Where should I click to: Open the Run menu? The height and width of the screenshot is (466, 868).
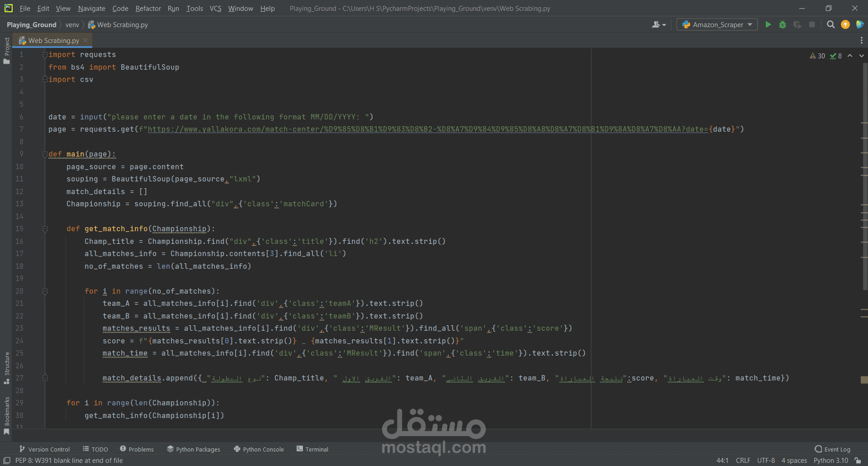173,8
